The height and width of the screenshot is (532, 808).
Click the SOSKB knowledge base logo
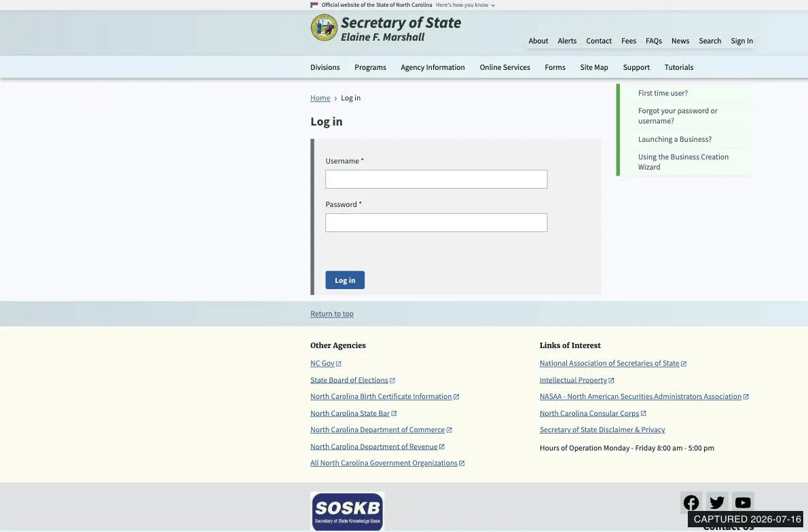click(x=348, y=511)
